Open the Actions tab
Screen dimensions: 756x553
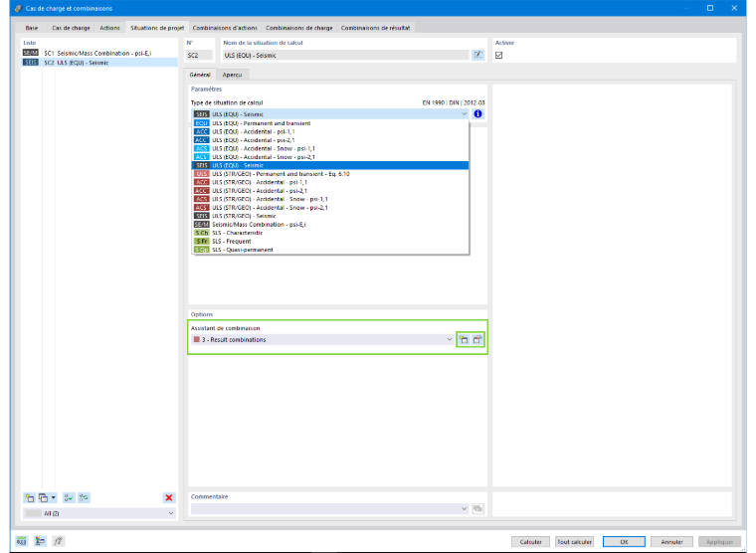pyautogui.click(x=110, y=28)
